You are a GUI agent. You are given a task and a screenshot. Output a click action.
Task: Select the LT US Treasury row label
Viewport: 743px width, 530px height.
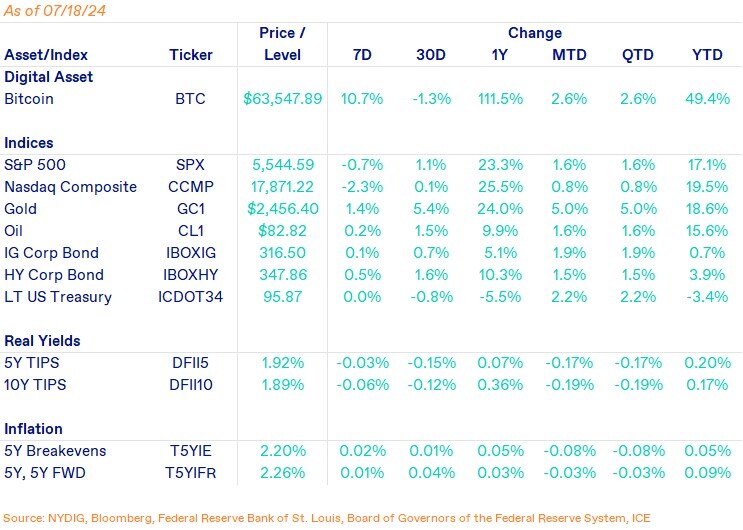click(58, 297)
